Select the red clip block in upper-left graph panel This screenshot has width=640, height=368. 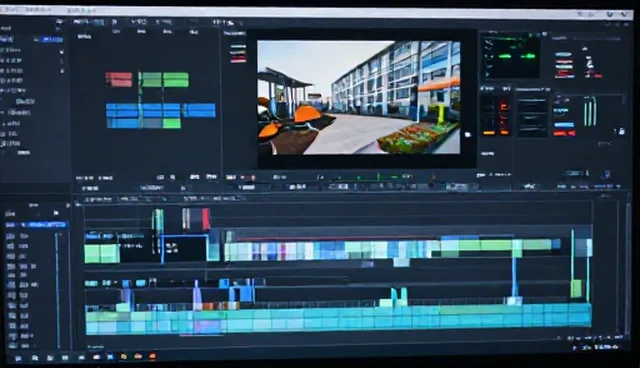(119, 80)
